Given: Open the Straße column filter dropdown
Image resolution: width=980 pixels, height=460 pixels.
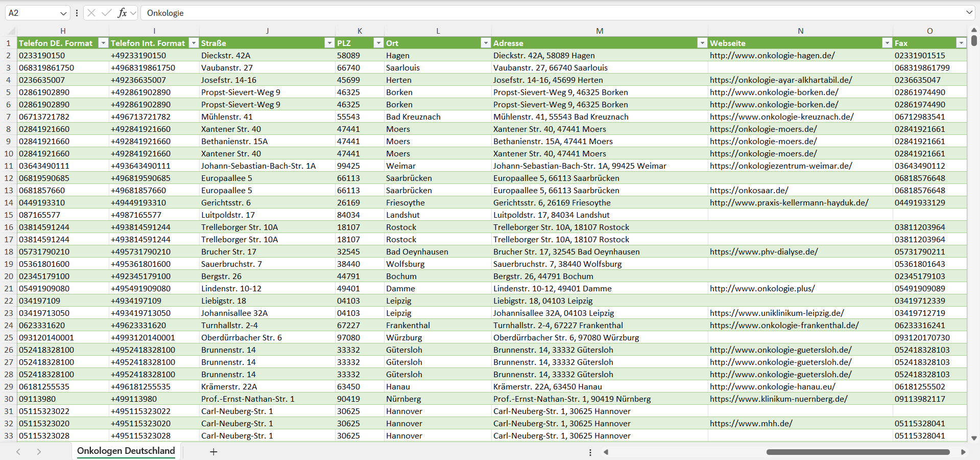Looking at the screenshot, I should point(329,43).
